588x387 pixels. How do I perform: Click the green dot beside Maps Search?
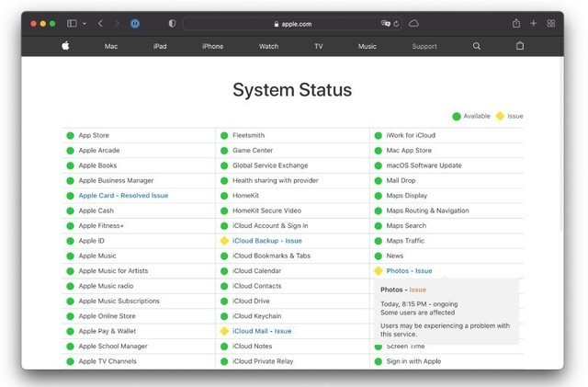pyautogui.click(x=379, y=225)
